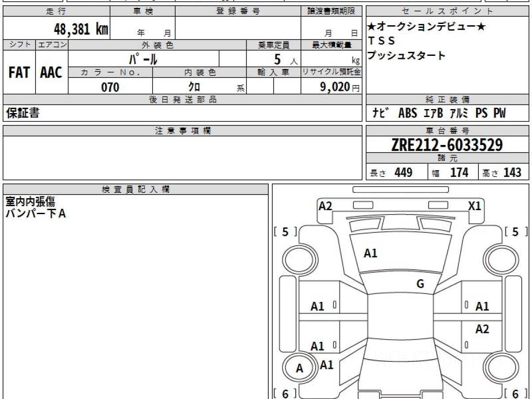
Task: Select the FAT shift value
Action: (x=19, y=73)
